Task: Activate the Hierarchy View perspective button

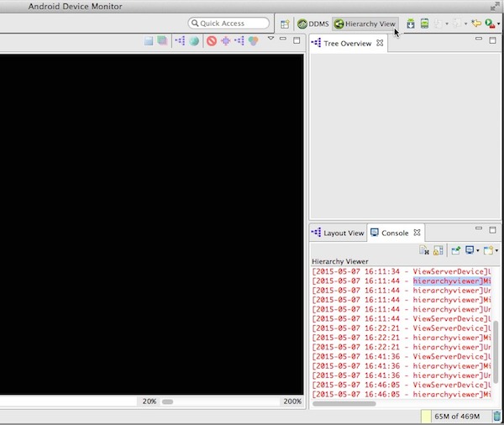Action: 365,24
